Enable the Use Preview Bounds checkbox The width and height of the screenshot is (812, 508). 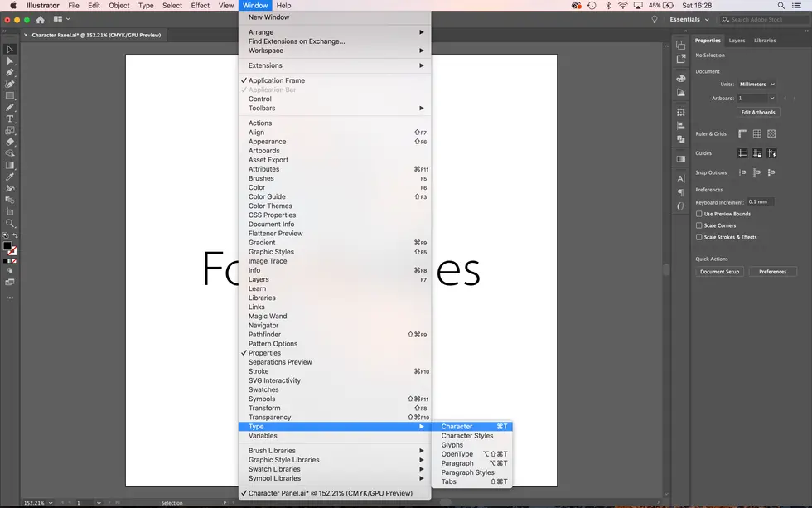(699, 214)
